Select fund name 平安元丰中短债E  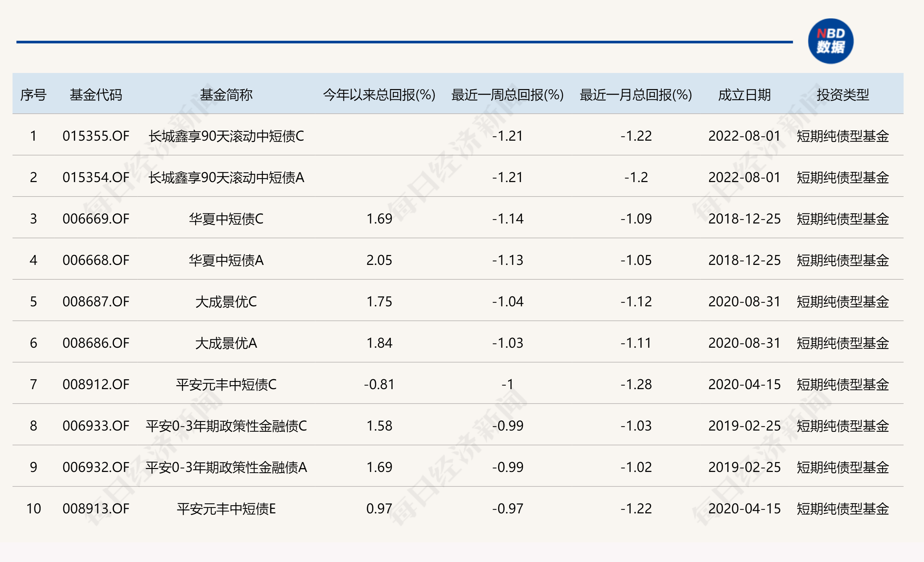[226, 509]
